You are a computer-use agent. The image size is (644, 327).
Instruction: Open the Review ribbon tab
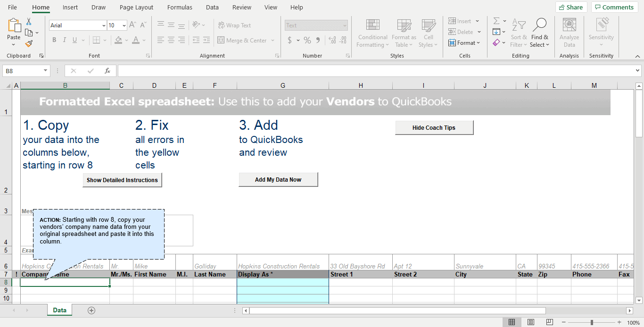click(242, 8)
